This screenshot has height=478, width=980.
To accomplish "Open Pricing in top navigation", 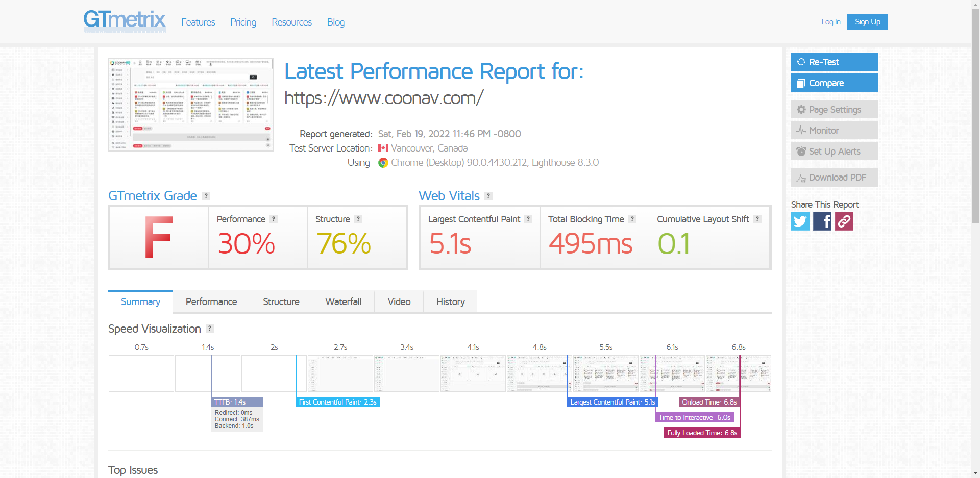I will (x=243, y=22).
